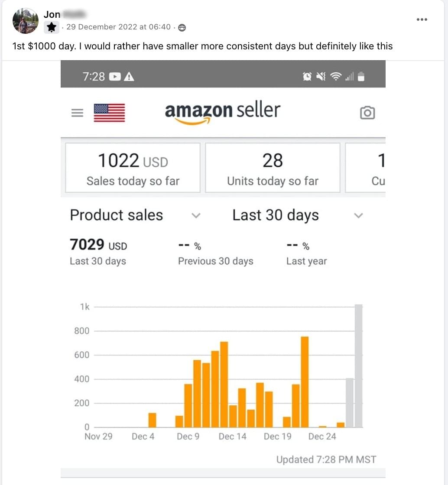Click the poster's profile avatar
This screenshot has width=448, height=485.
point(26,20)
